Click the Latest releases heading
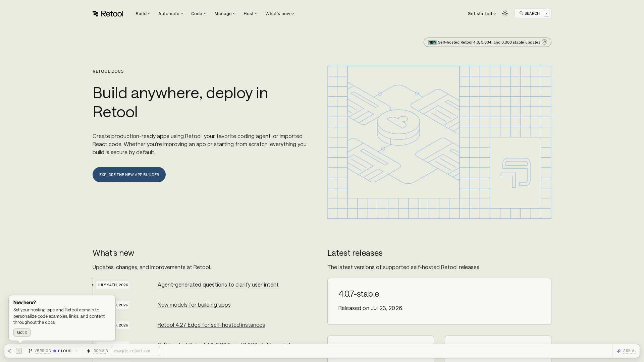Screen dimensions: 644x362 point(355,253)
